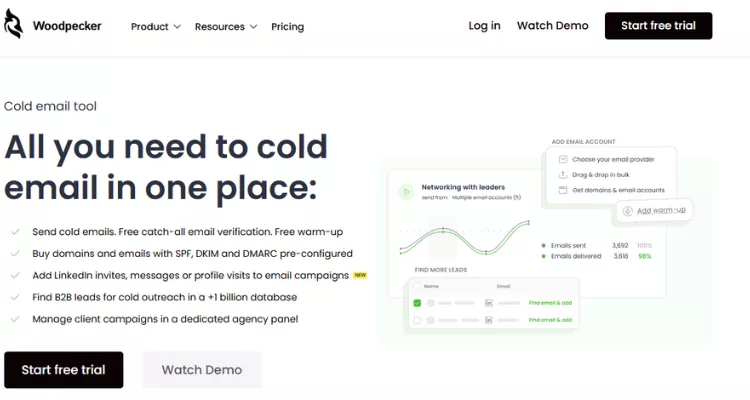Click the first Find email & add link
Screen dimensions: 750x400
[550, 302]
